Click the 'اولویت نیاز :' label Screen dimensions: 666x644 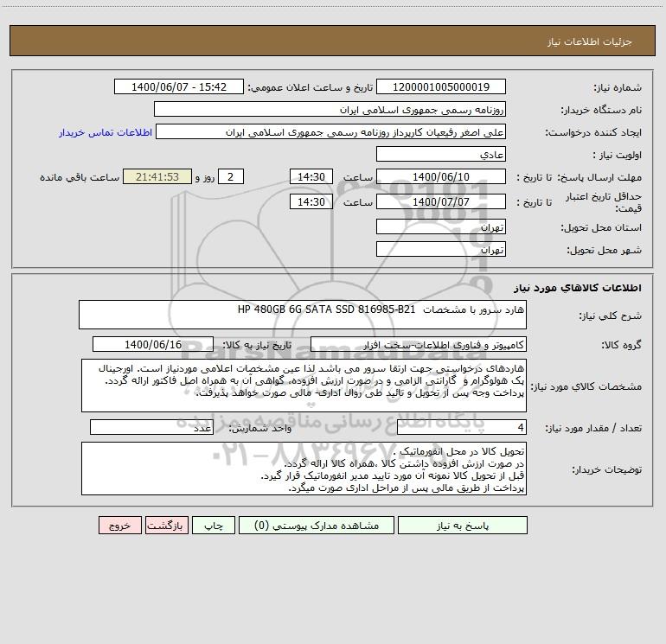(x=618, y=156)
